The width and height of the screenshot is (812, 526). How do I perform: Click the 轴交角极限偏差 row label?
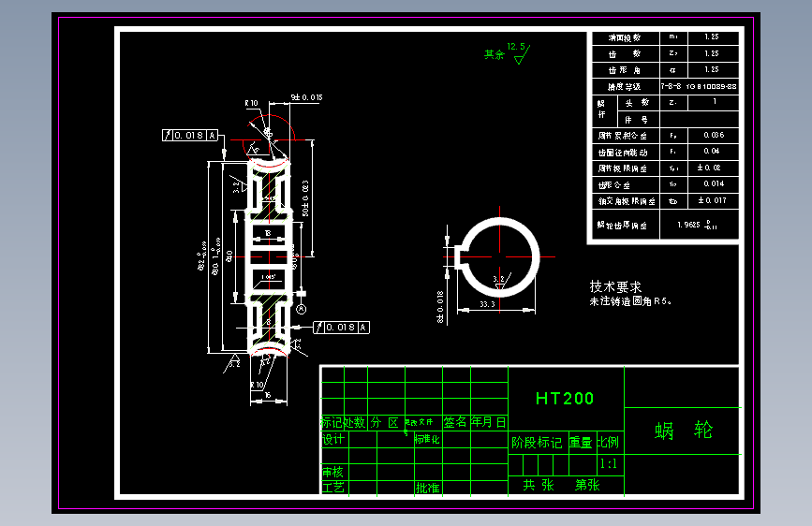[x=627, y=201]
